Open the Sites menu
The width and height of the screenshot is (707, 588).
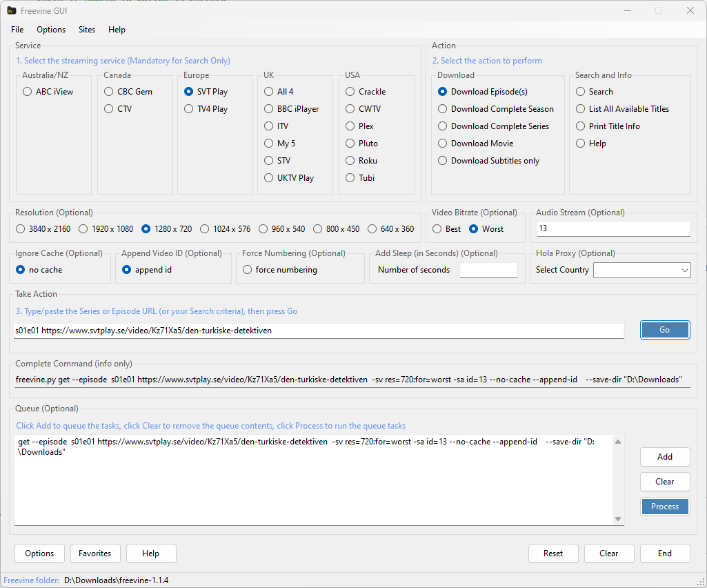[87, 30]
